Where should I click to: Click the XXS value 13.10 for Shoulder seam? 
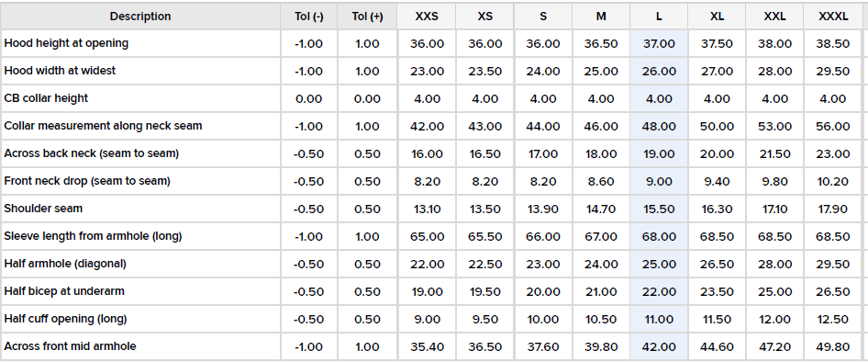[x=427, y=209]
